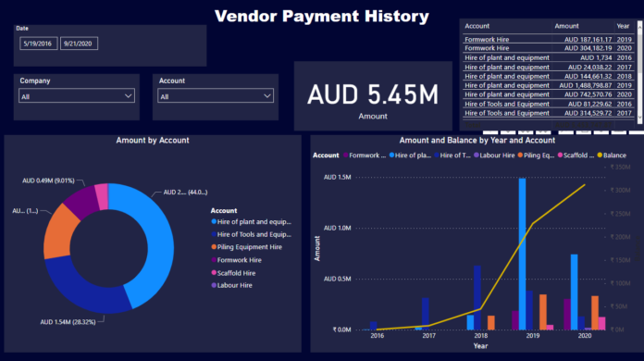Click bar chart legend item Formwork ...
Viewport: 644px width, 361px height.
point(365,156)
